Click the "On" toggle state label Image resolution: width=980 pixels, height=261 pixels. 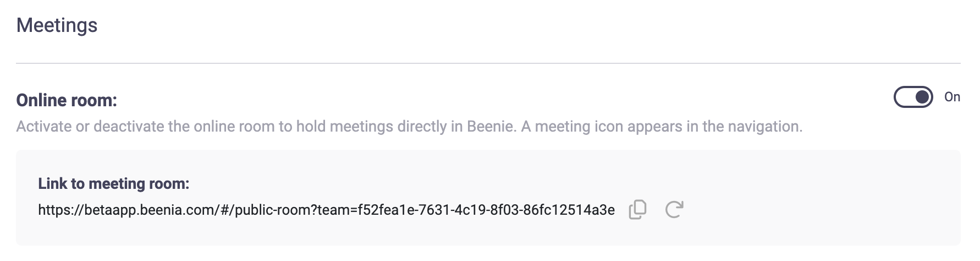(x=952, y=97)
